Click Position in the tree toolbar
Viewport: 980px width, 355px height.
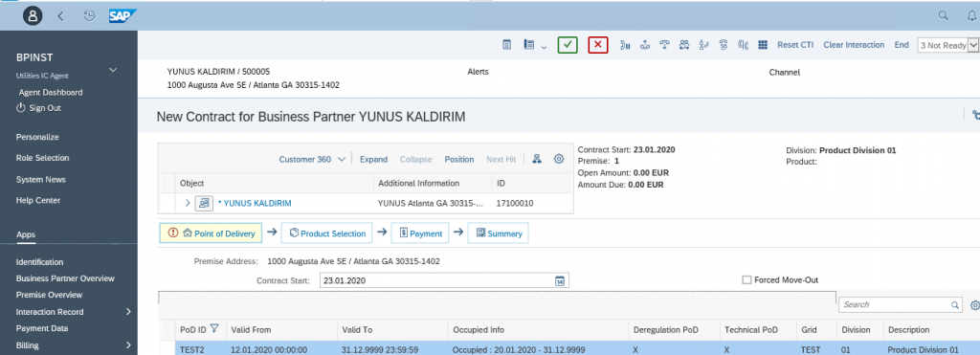[x=458, y=160]
